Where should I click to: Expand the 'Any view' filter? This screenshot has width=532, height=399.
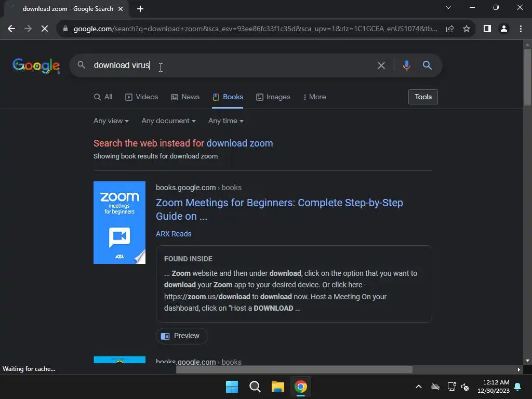(111, 121)
